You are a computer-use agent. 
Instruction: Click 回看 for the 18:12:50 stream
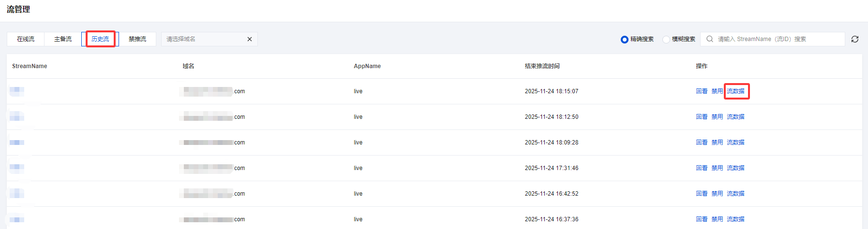click(x=702, y=117)
